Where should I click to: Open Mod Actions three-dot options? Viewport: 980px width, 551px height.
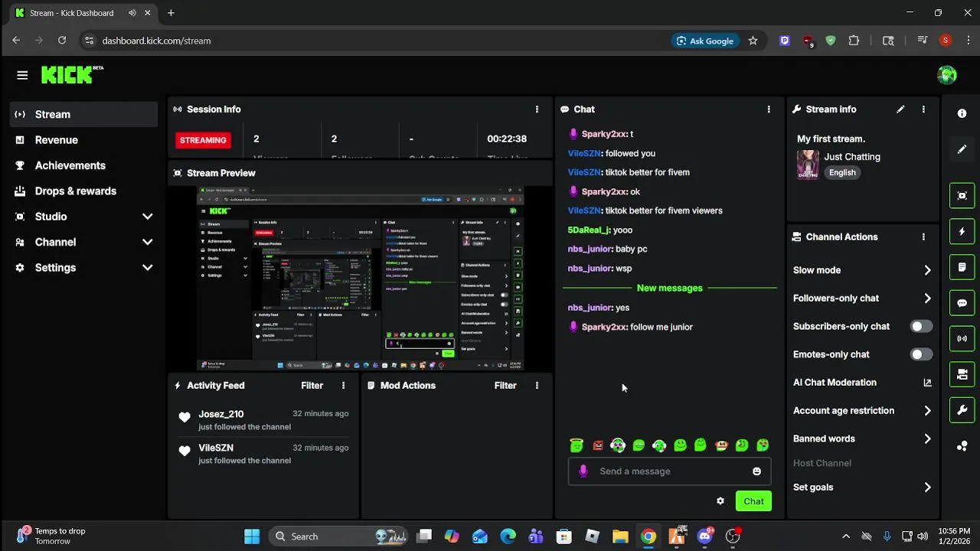pos(537,386)
